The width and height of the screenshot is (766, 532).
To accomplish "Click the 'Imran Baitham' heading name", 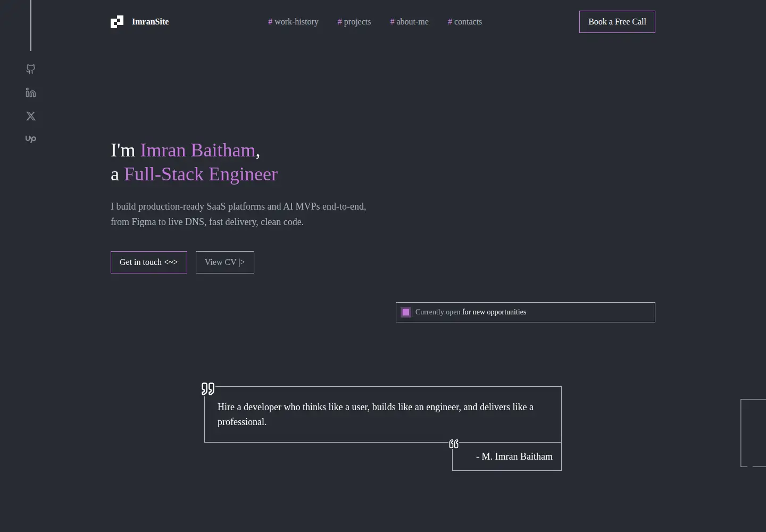I will (x=198, y=150).
